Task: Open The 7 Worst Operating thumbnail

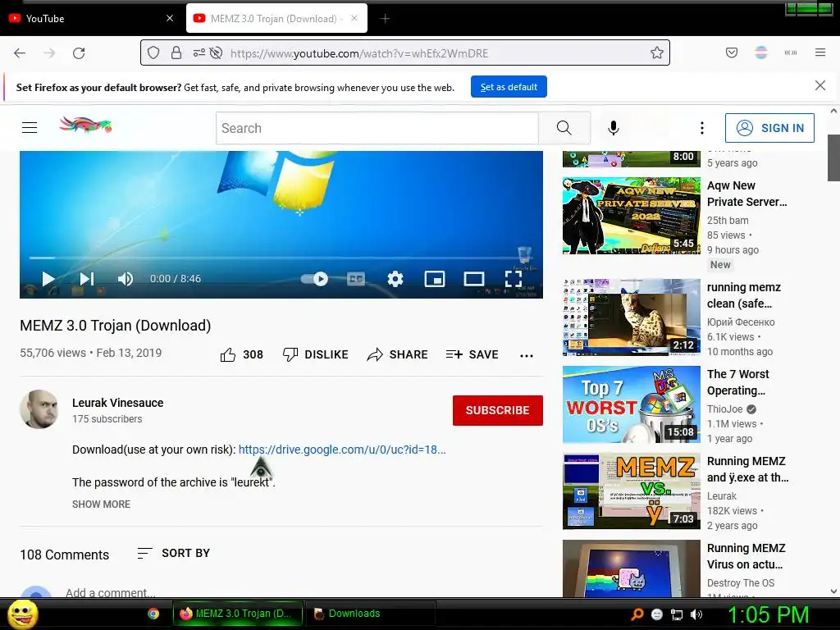Action: pos(632,404)
